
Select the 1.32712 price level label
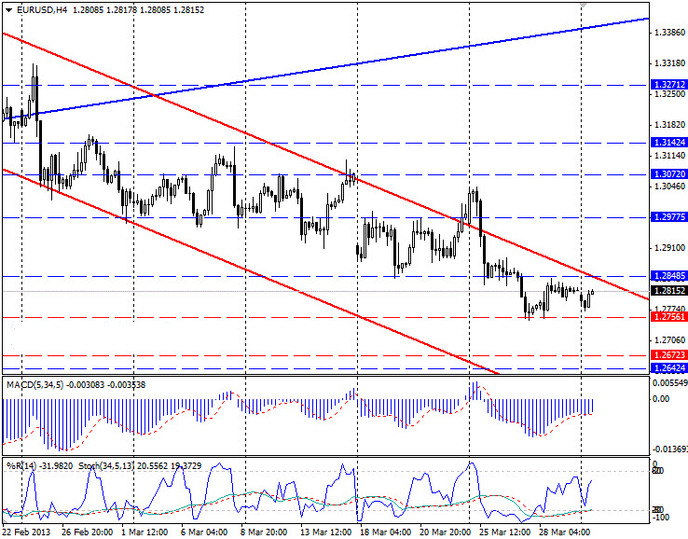[667, 85]
